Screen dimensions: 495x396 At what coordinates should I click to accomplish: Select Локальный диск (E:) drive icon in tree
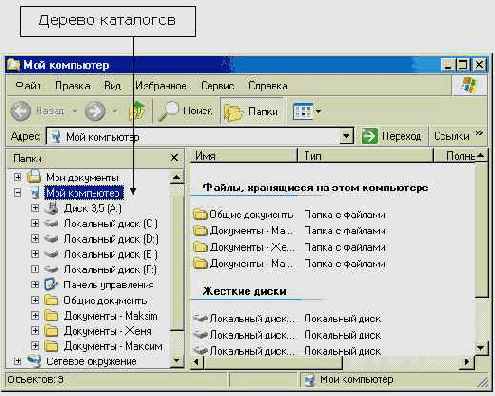[51, 254]
